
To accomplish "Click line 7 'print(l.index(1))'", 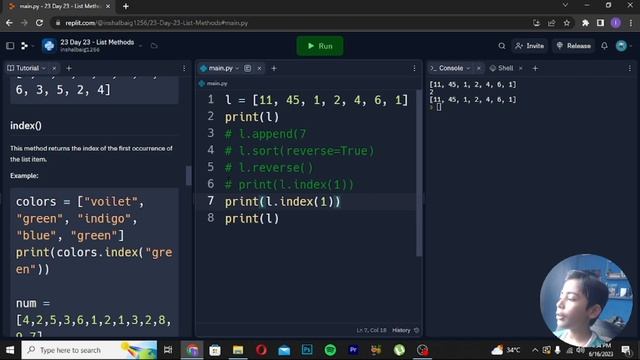I will [x=282, y=201].
